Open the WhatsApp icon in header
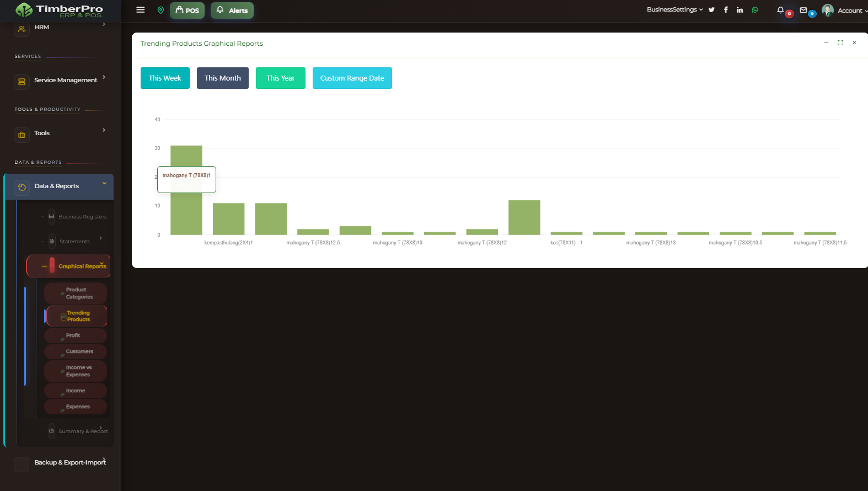The width and height of the screenshot is (868, 491). pyautogui.click(x=755, y=10)
